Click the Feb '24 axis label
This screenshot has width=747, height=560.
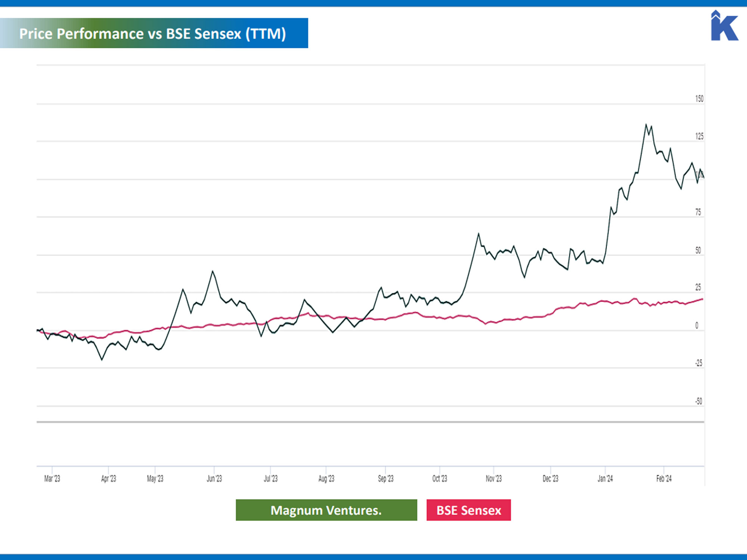pyautogui.click(x=664, y=479)
